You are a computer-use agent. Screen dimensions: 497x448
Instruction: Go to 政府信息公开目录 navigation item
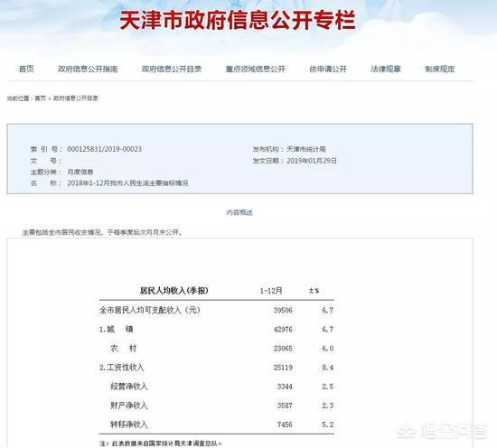point(172,69)
